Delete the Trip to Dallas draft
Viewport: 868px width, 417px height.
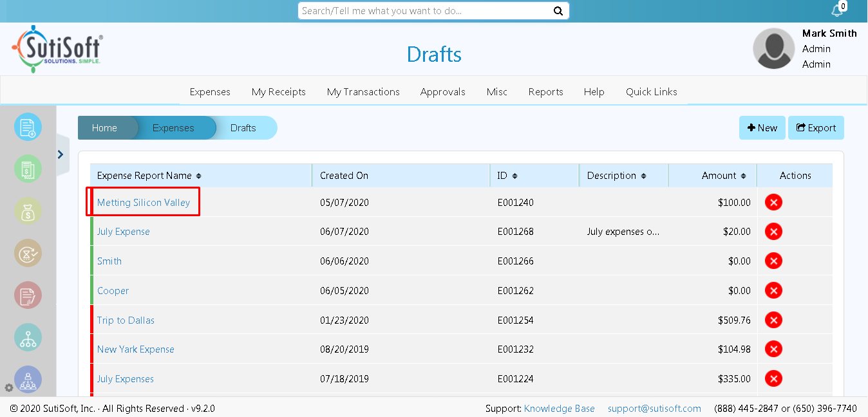click(773, 320)
